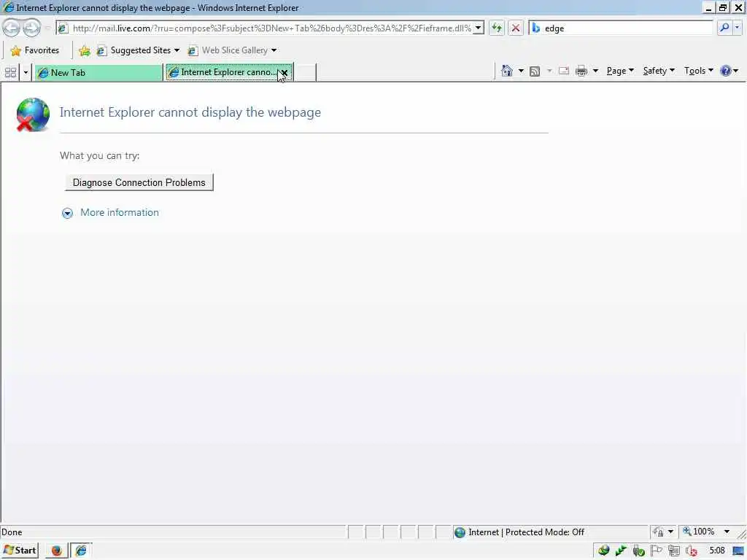Open Firefox from the taskbar

[56, 551]
